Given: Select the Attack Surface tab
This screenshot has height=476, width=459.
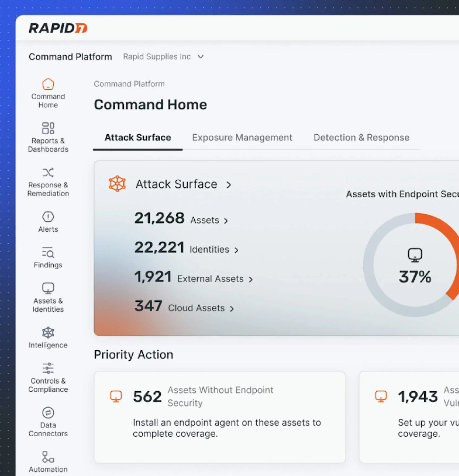Looking at the screenshot, I should pyautogui.click(x=138, y=138).
